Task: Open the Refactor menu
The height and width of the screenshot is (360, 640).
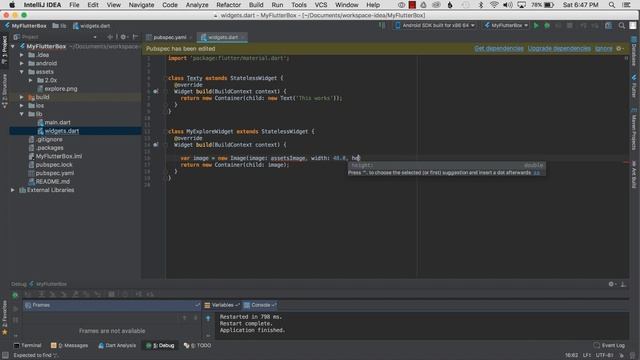Action: pos(228,5)
